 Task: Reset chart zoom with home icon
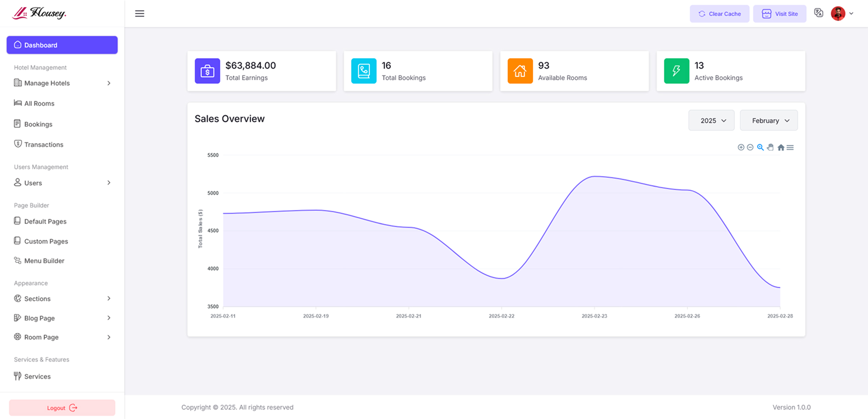(781, 147)
